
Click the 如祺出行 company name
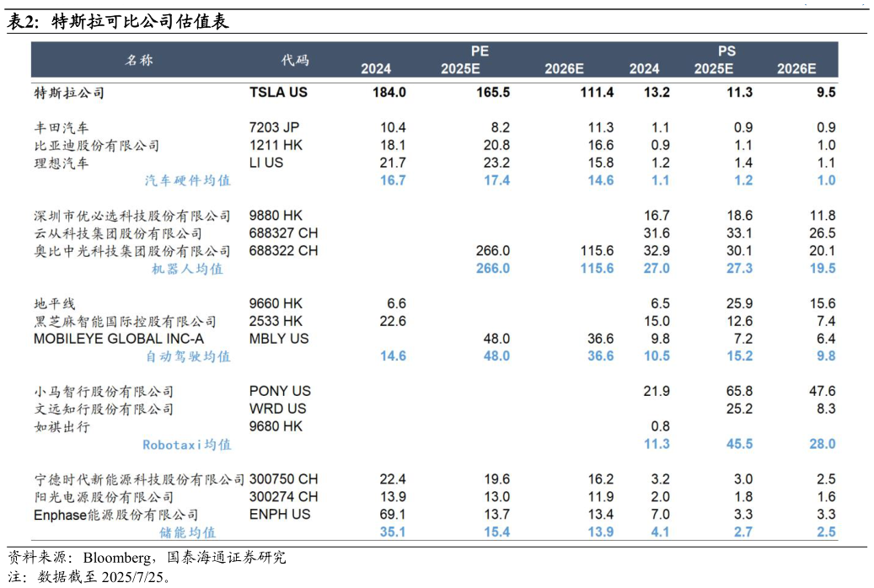click(x=62, y=426)
